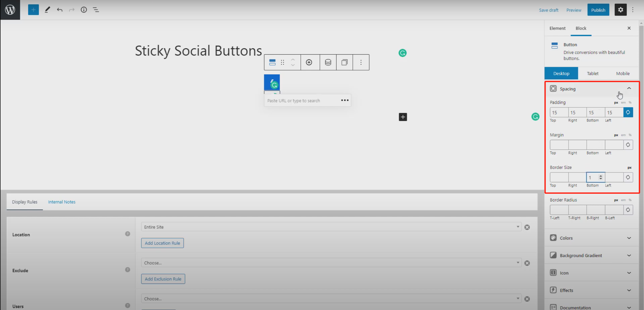Open the Internal Notes tab

tap(62, 202)
